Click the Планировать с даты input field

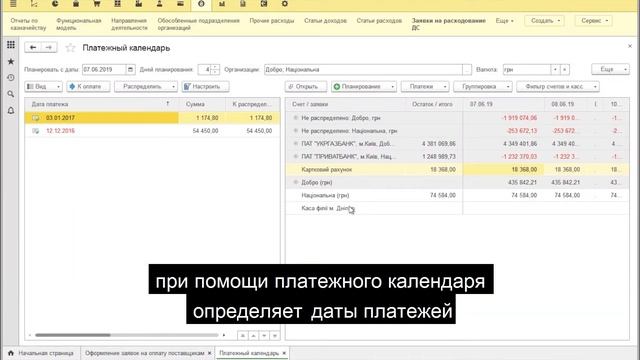point(104,70)
